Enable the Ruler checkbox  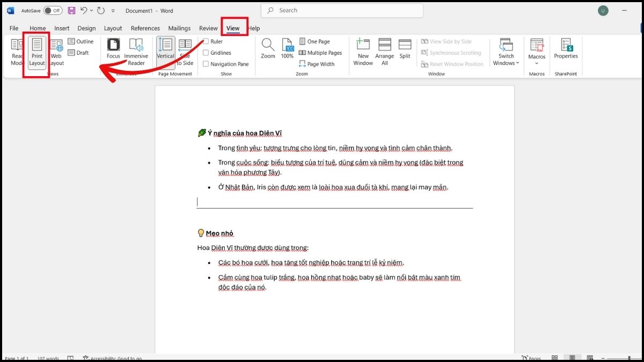click(206, 41)
